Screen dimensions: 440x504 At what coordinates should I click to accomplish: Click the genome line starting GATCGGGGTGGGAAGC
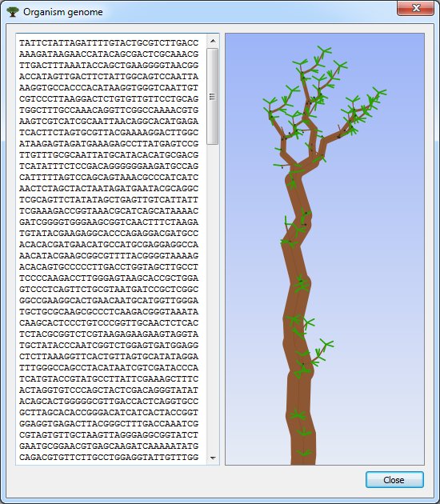(x=109, y=222)
